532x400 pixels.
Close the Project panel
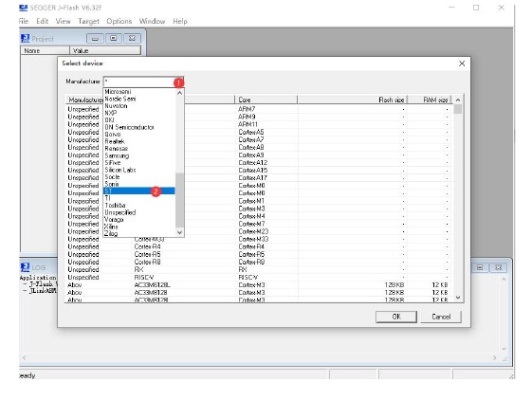132,38
